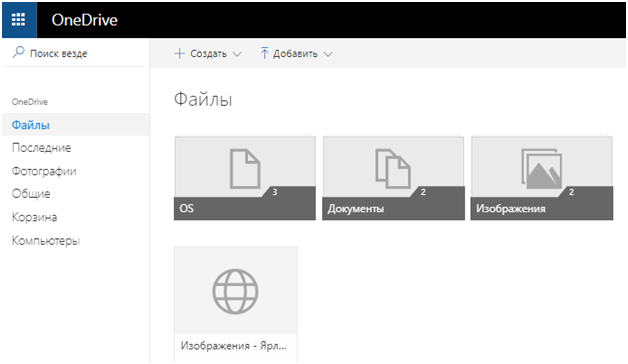Click the document icon in OS folder tile

coord(245,169)
